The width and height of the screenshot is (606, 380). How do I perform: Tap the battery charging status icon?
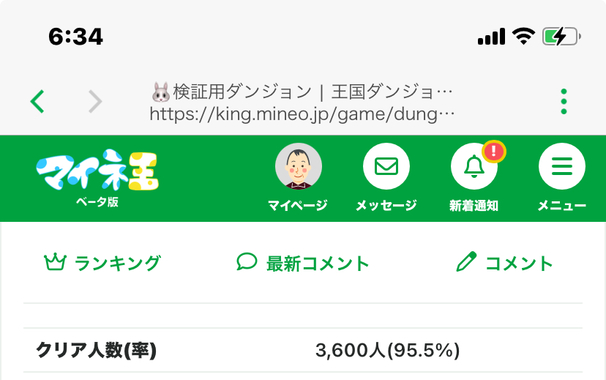[x=562, y=37]
